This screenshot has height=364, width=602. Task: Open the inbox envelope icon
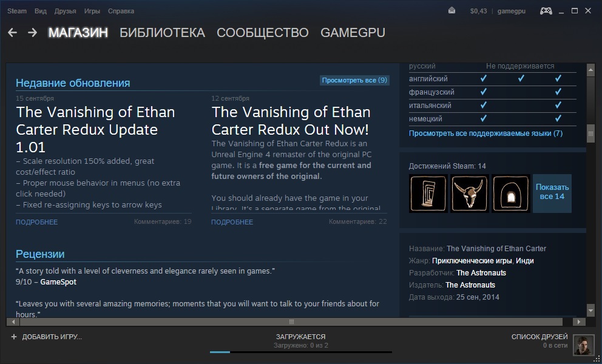click(x=452, y=11)
